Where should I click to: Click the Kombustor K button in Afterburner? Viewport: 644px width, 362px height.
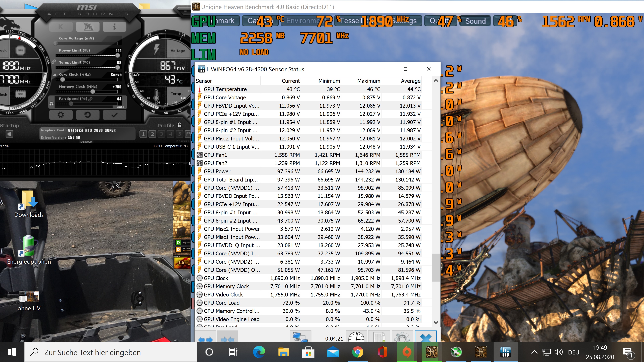point(61,26)
